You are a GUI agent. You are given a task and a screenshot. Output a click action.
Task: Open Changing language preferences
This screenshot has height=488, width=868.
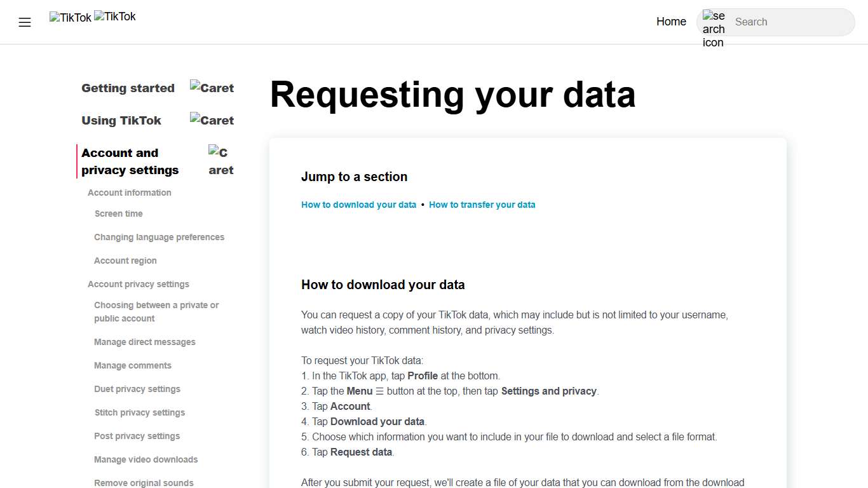tap(159, 237)
